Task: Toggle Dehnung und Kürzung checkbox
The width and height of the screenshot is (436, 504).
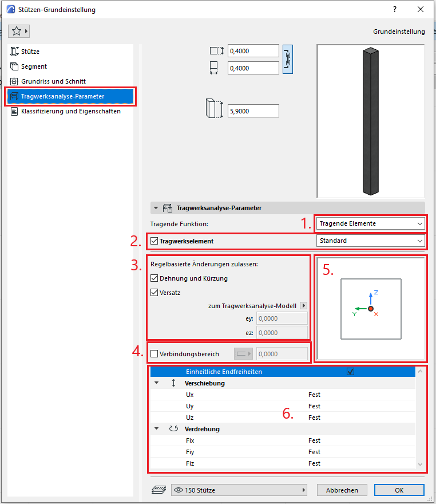Action: 154,278
